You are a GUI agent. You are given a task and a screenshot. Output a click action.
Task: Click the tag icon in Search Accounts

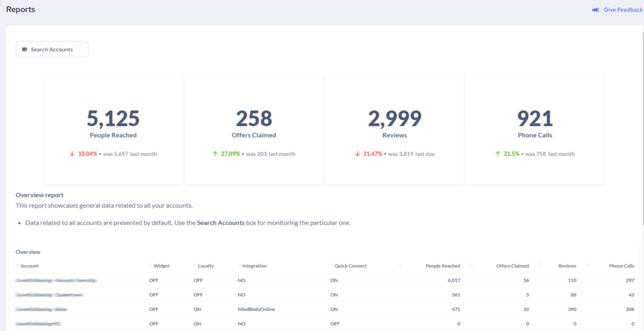click(x=25, y=50)
